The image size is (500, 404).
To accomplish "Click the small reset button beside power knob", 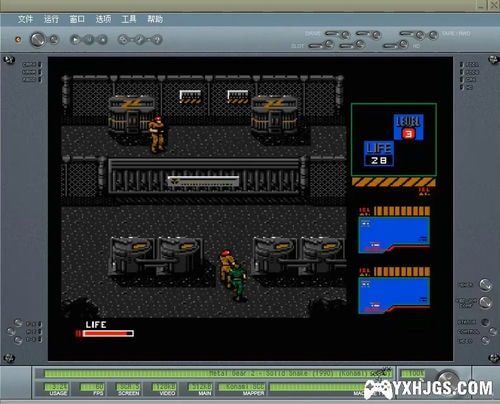I will pyautogui.click(x=54, y=39).
